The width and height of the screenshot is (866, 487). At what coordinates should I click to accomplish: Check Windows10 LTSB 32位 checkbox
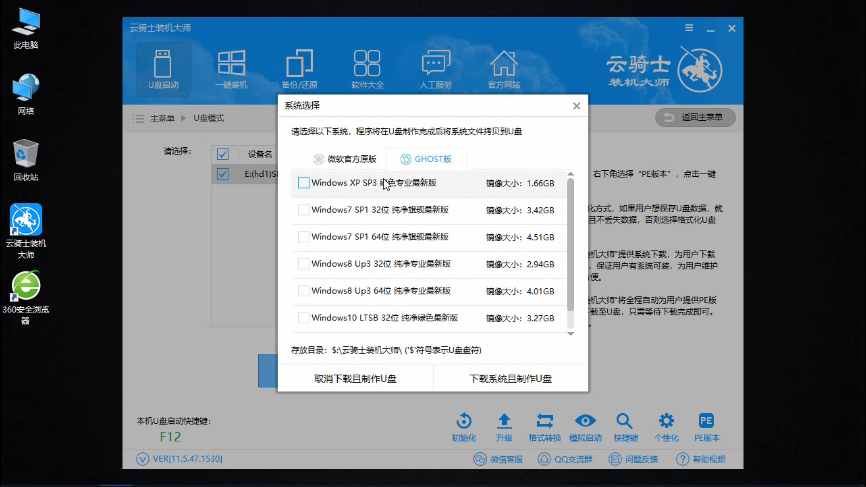303,318
